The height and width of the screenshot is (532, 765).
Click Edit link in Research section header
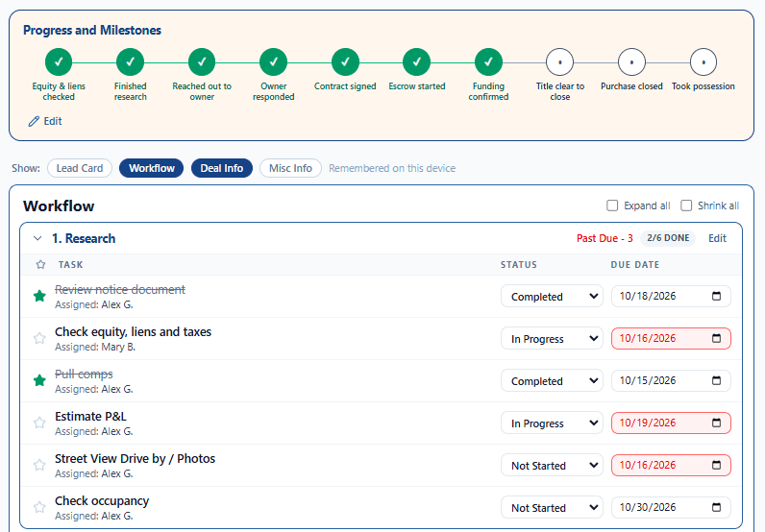(x=717, y=238)
